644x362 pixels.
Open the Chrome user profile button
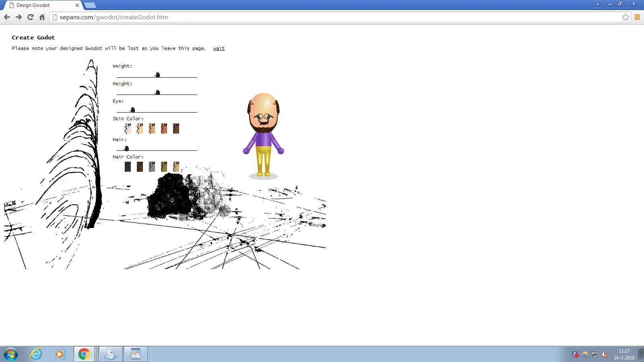[597, 3]
